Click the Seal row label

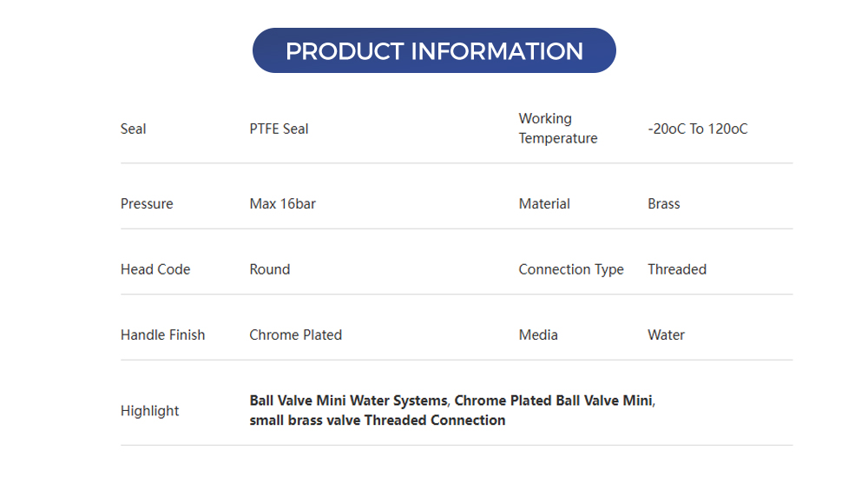click(x=133, y=129)
